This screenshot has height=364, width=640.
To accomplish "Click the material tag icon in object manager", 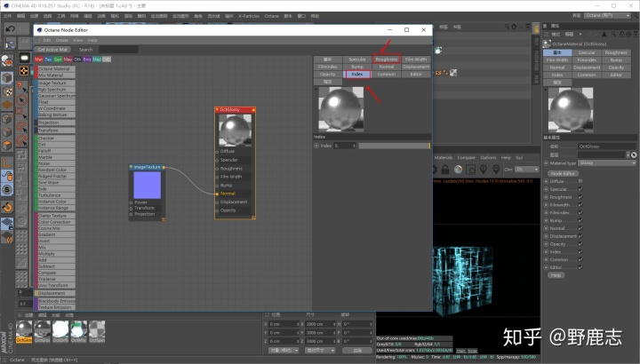I will (438, 51).
